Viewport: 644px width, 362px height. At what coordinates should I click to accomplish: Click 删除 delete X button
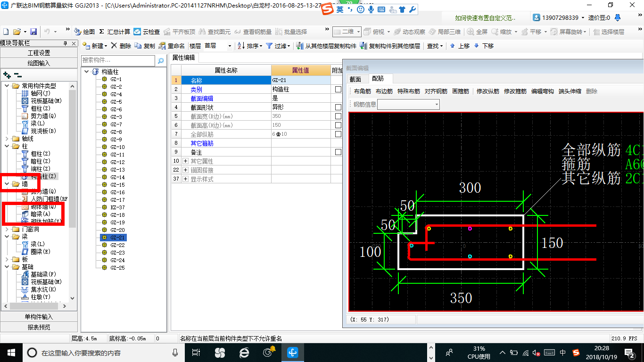pos(121,46)
